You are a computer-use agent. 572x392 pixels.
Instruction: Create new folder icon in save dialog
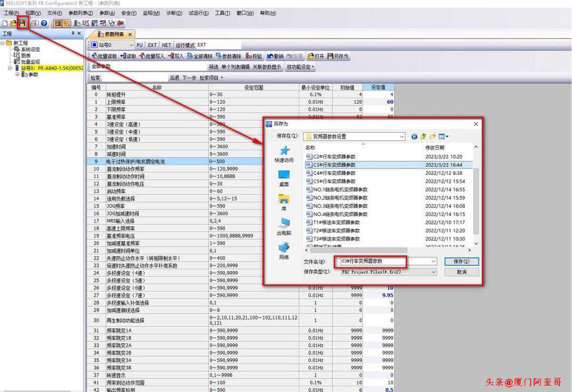(x=432, y=137)
